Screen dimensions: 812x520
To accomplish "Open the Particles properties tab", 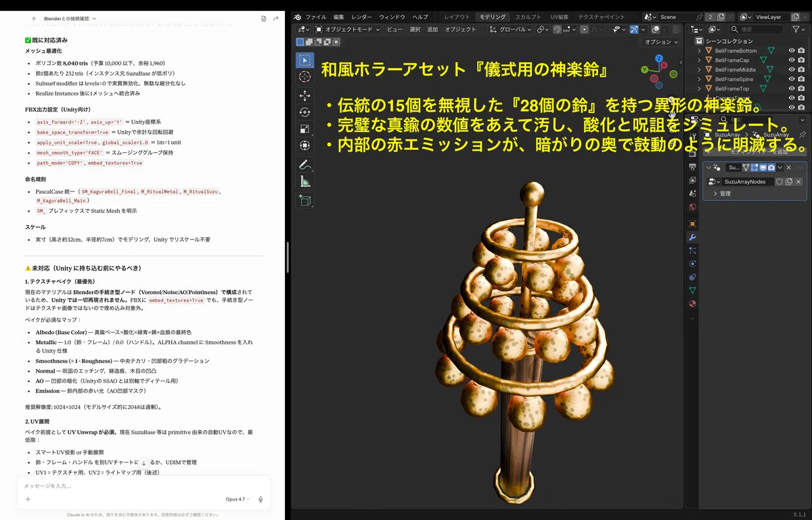I will coord(692,251).
